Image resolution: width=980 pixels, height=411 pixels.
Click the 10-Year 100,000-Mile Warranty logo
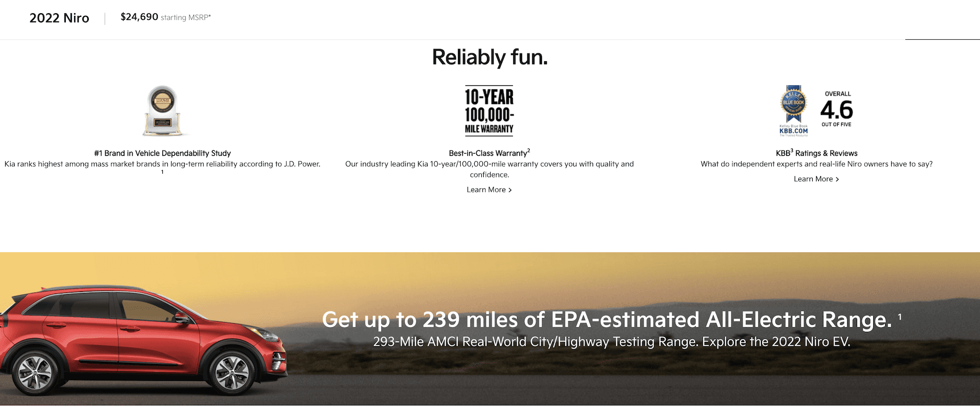(x=489, y=111)
